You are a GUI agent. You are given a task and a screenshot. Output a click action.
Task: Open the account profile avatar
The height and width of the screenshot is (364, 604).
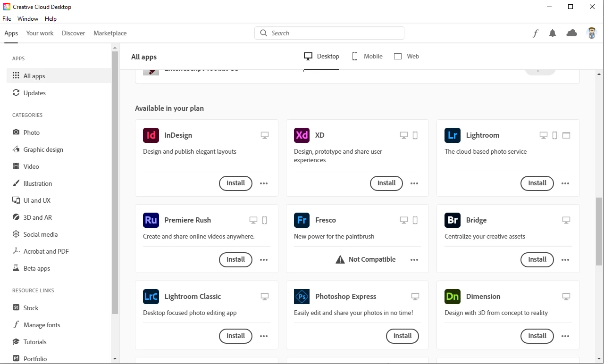tap(592, 33)
